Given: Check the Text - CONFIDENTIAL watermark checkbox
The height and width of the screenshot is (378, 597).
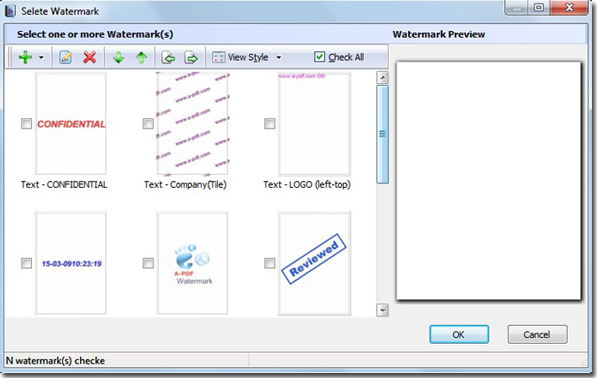Looking at the screenshot, I should (x=26, y=124).
